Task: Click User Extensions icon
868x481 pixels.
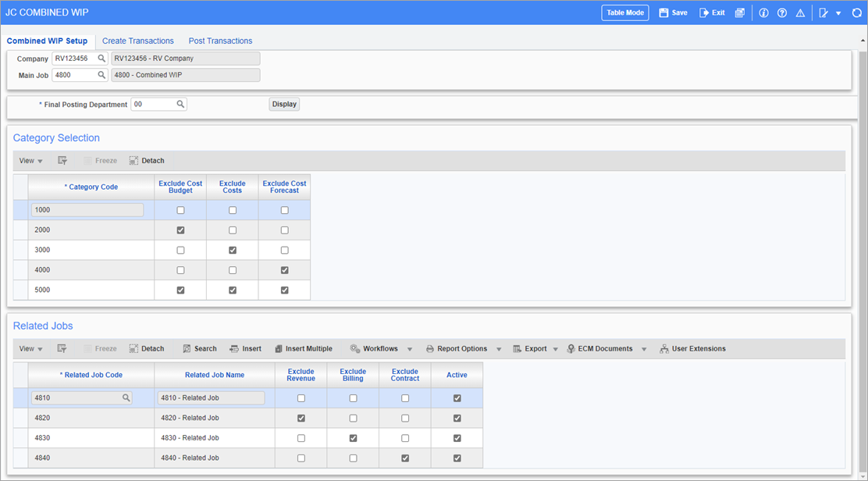Action: click(663, 349)
